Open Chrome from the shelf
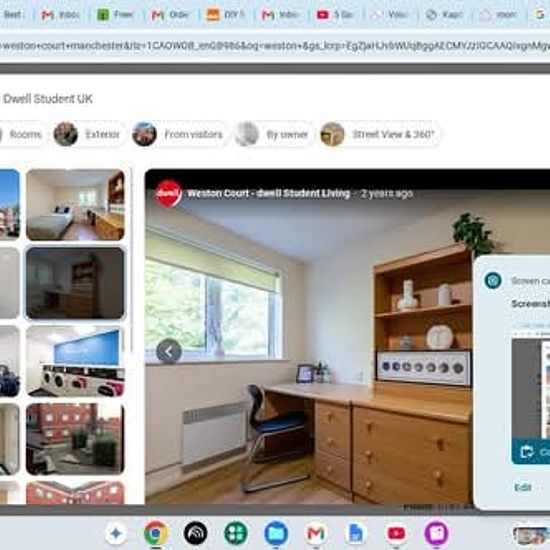Screen dimensions: 550x550 click(x=156, y=533)
